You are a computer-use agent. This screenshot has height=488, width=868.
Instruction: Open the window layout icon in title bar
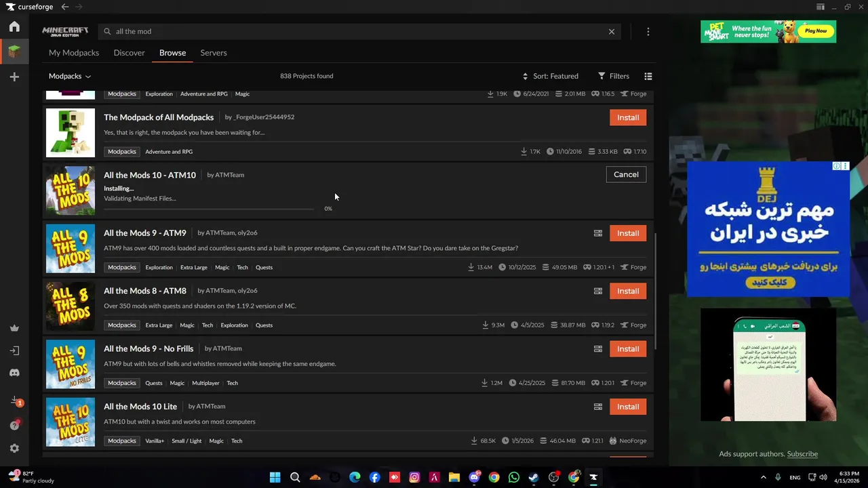click(821, 7)
